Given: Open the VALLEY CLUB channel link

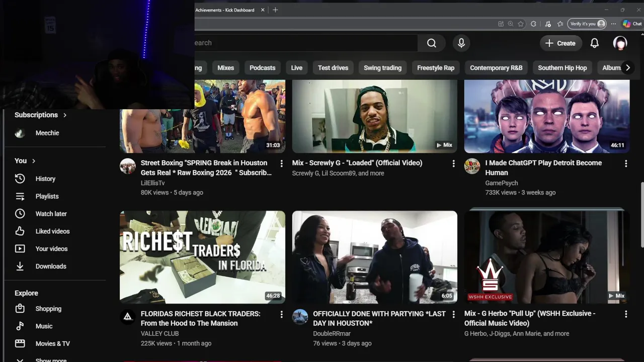Looking at the screenshot, I should (x=160, y=333).
